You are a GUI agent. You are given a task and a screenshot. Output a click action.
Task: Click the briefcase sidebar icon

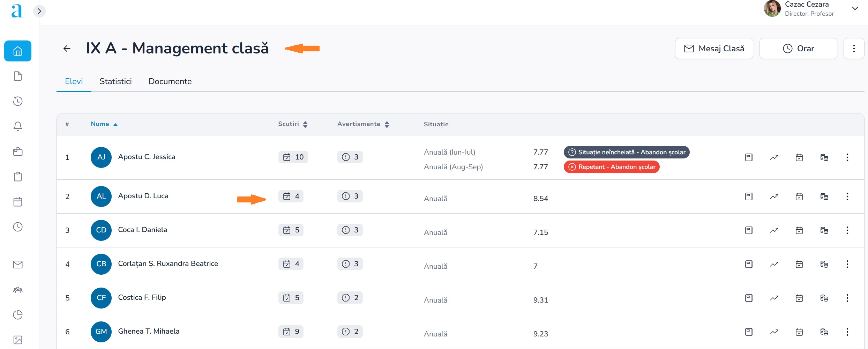pos(18,151)
